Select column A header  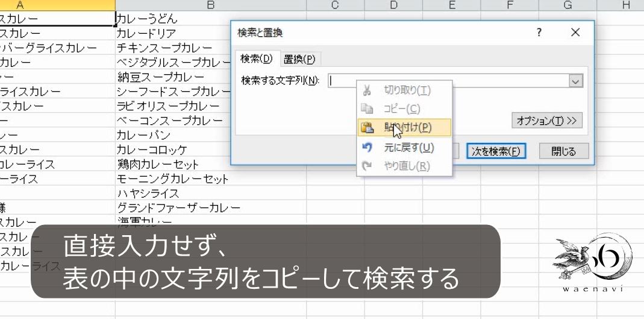click(57, 5)
